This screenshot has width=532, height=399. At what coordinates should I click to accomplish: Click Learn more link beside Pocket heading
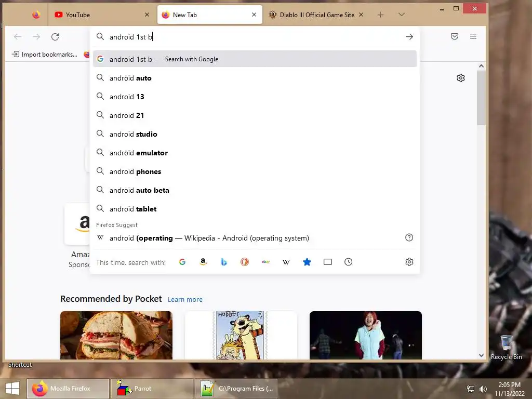[x=185, y=299]
